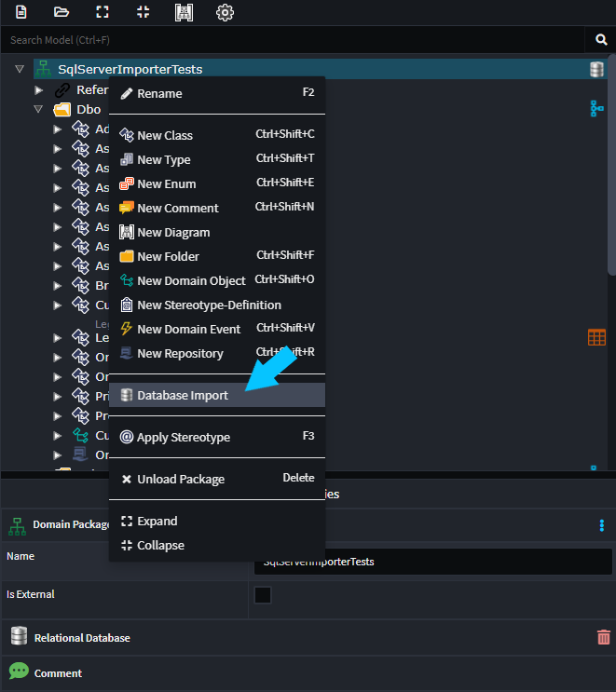Click the repository icon of the last Or row
This screenshot has width=616, height=692.
pyautogui.click(x=81, y=455)
